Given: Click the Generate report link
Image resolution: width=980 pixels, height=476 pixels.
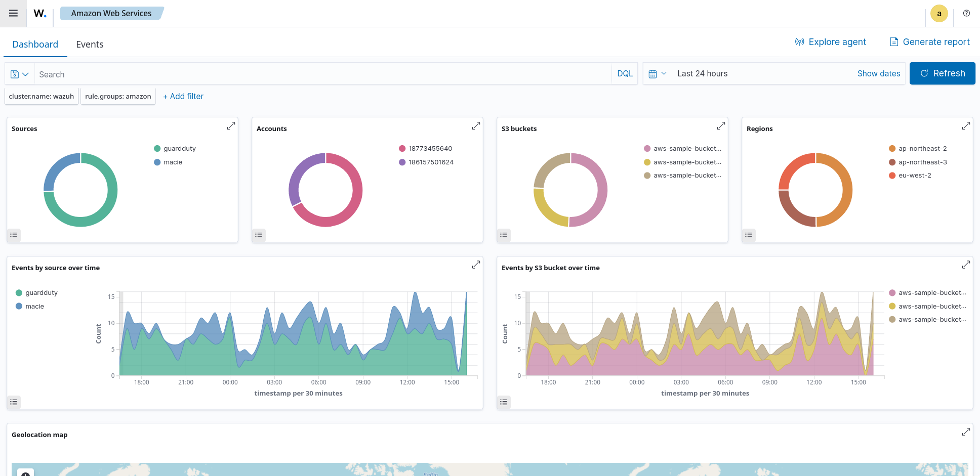Looking at the screenshot, I should coord(930,42).
